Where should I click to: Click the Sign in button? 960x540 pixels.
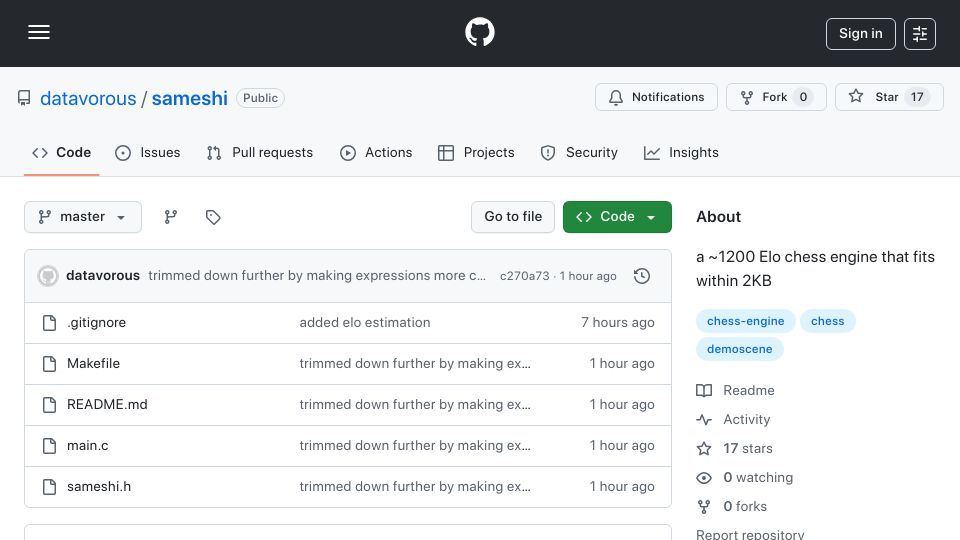coord(860,34)
